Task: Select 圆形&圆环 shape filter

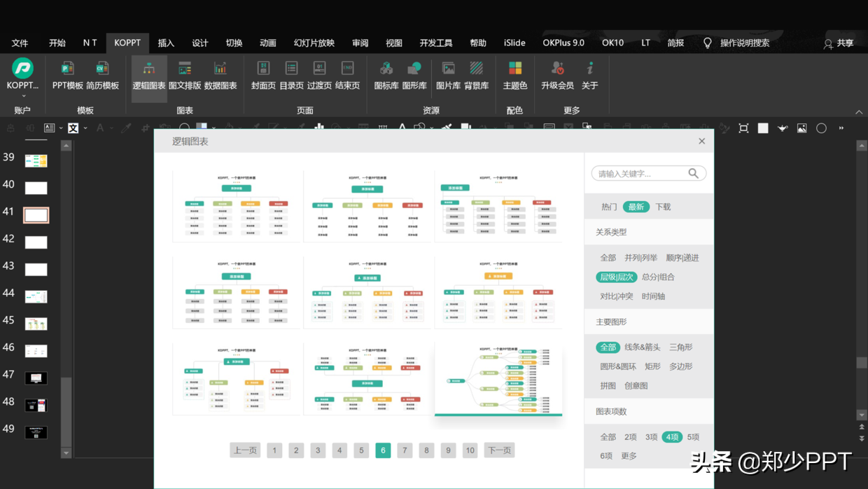Action: [618, 366]
